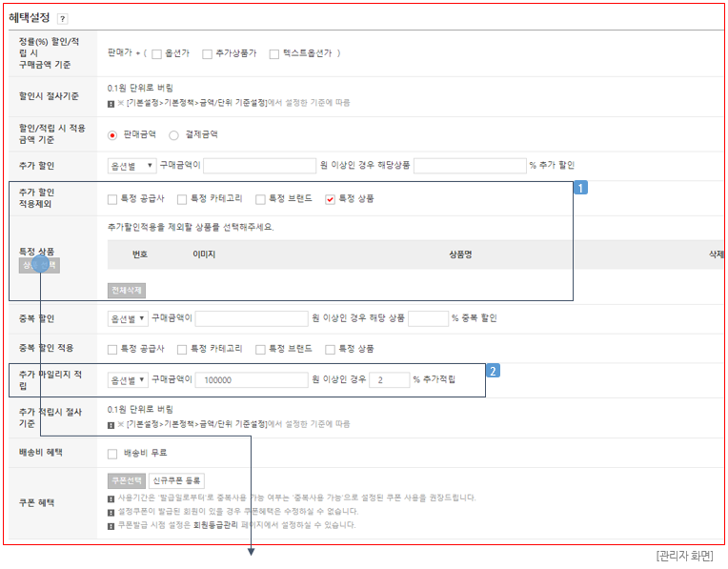This screenshot has height=569, width=728.
Task: Check the 배송비 무료 checkbox
Action: point(113,453)
